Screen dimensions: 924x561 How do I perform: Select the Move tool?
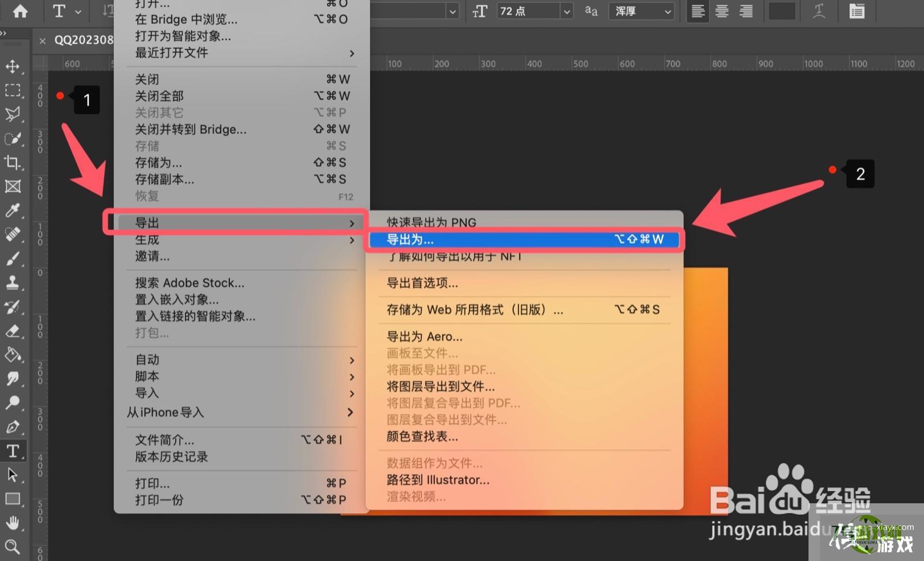pos(13,66)
